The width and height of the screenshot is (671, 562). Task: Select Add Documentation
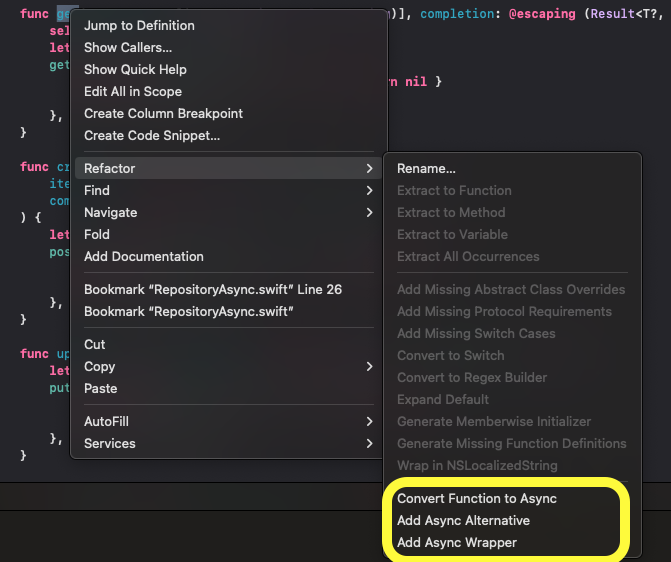pyautogui.click(x=229, y=256)
